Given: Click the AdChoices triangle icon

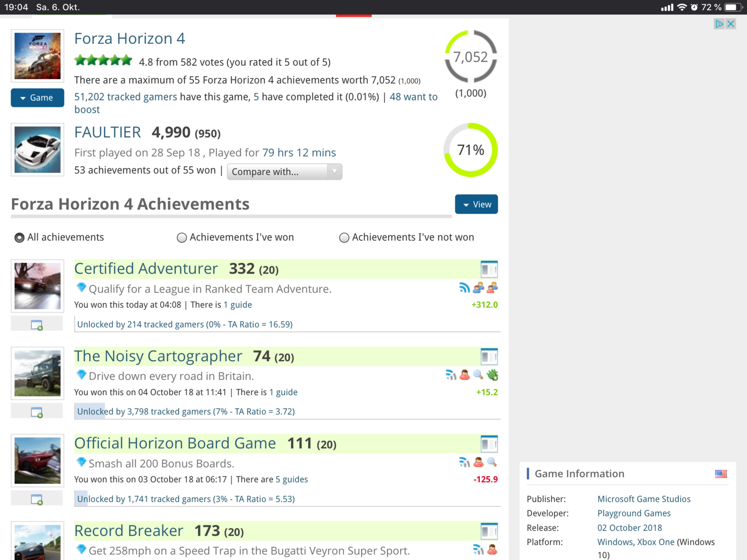Looking at the screenshot, I should 719,24.
